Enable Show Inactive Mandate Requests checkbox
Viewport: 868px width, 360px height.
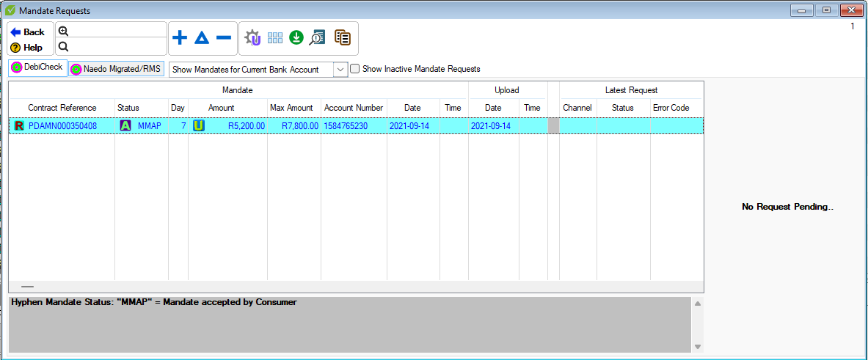click(x=355, y=69)
